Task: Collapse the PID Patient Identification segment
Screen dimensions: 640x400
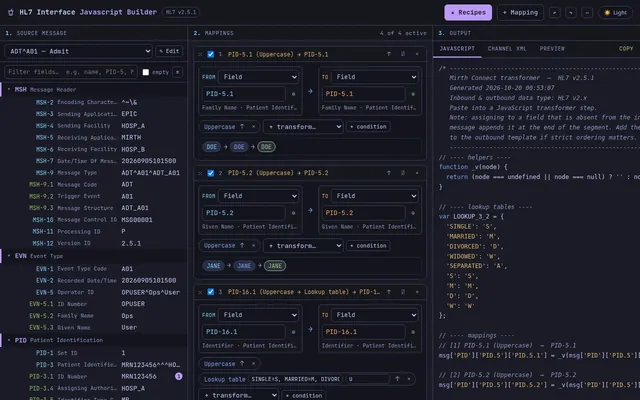Action: (9, 340)
